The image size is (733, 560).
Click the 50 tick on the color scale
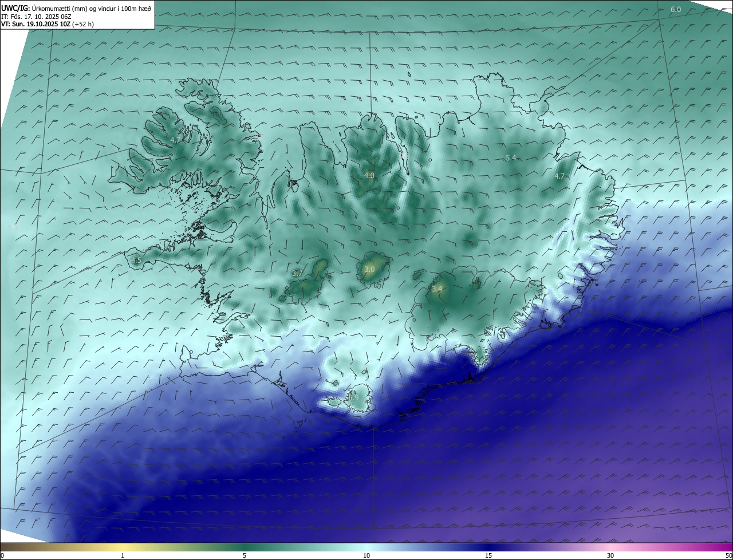click(728, 555)
